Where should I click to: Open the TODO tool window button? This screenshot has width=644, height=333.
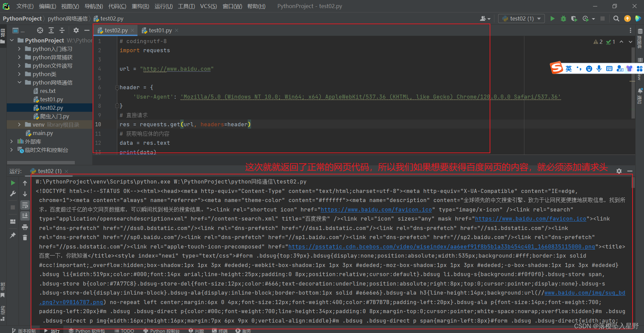pyautogui.click(x=124, y=331)
